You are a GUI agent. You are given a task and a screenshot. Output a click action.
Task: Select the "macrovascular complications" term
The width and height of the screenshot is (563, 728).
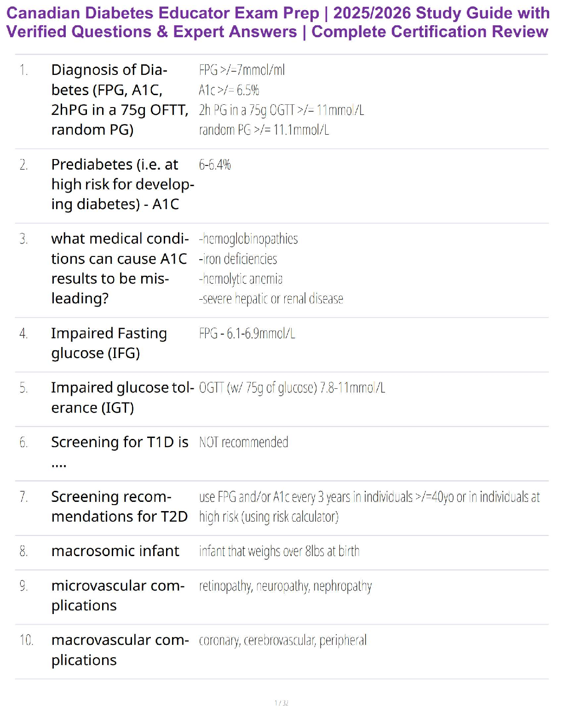tap(120, 650)
